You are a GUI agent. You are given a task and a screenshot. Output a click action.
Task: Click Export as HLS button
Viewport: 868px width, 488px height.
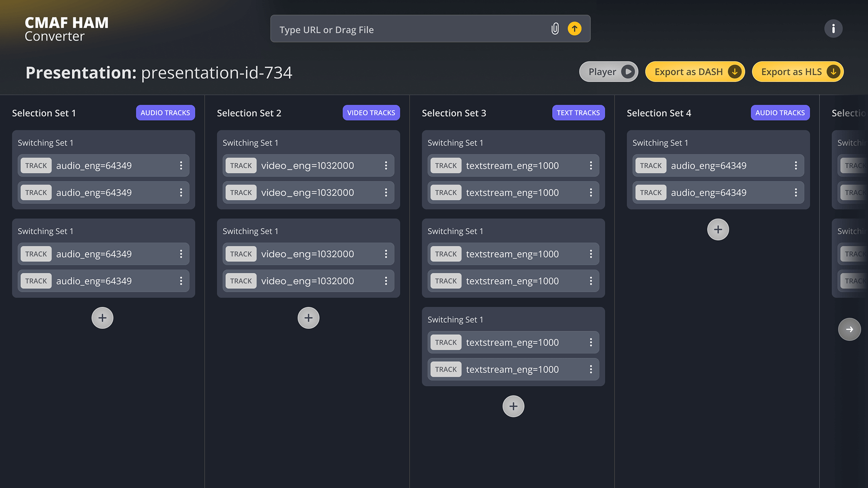pos(797,72)
